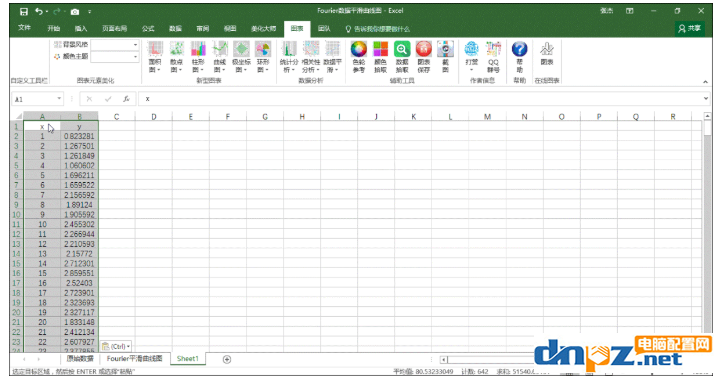The width and height of the screenshot is (719, 378).
Task: Open the 极坐标图 polar chart menu
Action: [241, 57]
